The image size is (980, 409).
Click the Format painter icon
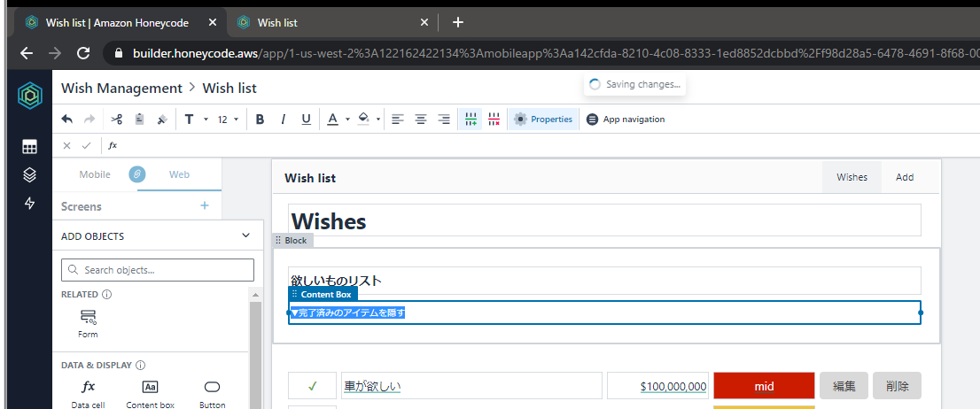click(162, 120)
